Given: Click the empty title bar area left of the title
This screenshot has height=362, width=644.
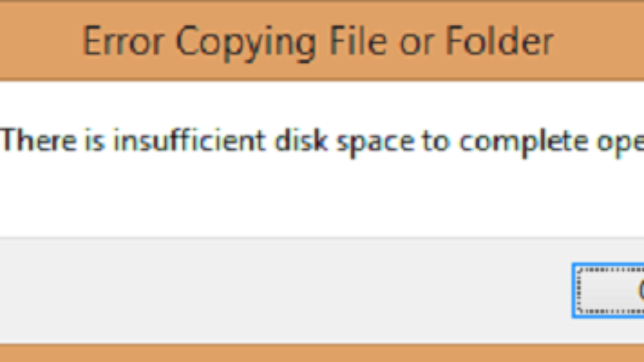Looking at the screenshot, I should (x=38, y=41).
